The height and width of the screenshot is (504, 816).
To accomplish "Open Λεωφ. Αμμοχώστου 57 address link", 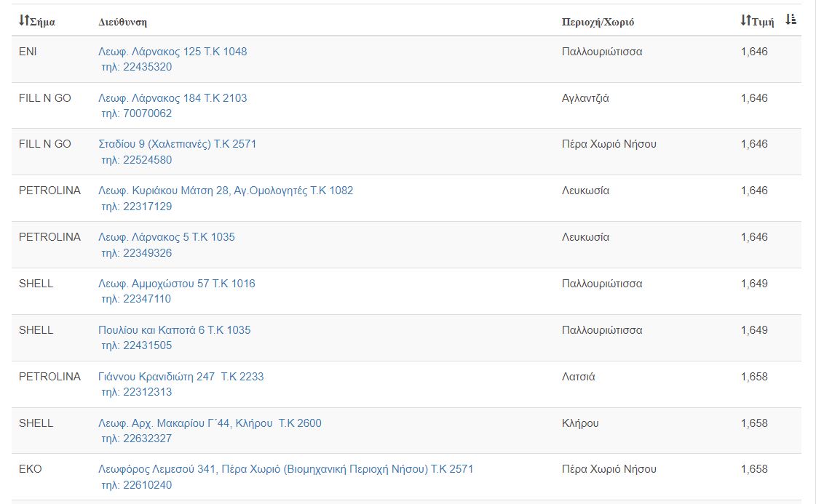I will pos(177,284).
